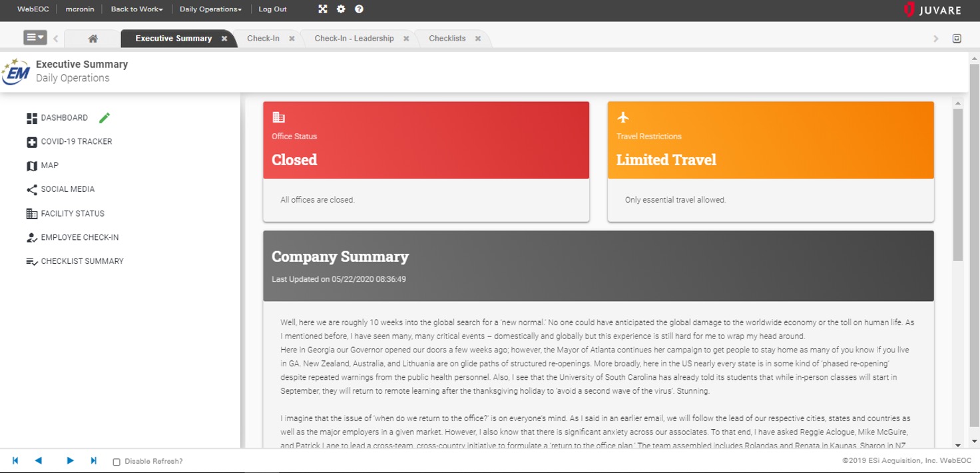Click the EM logo beside Executive Summary
Viewport: 980px width, 473px height.
pyautogui.click(x=16, y=71)
